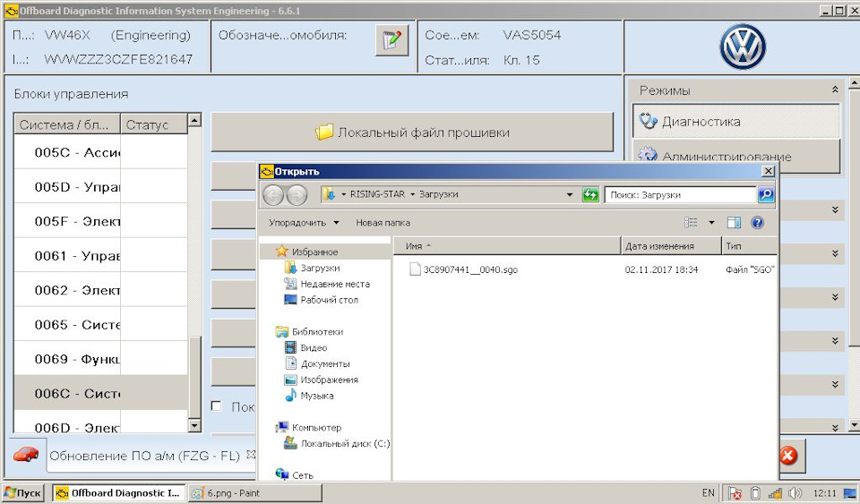The width and height of the screenshot is (860, 504).
Task: Click EN language indicator in tray
Action: point(709,492)
